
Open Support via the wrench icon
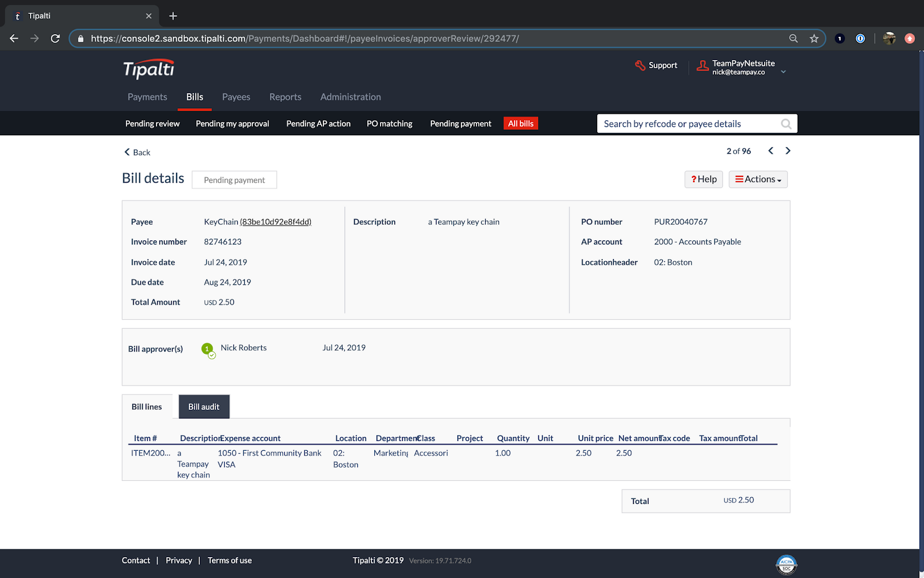tap(640, 65)
